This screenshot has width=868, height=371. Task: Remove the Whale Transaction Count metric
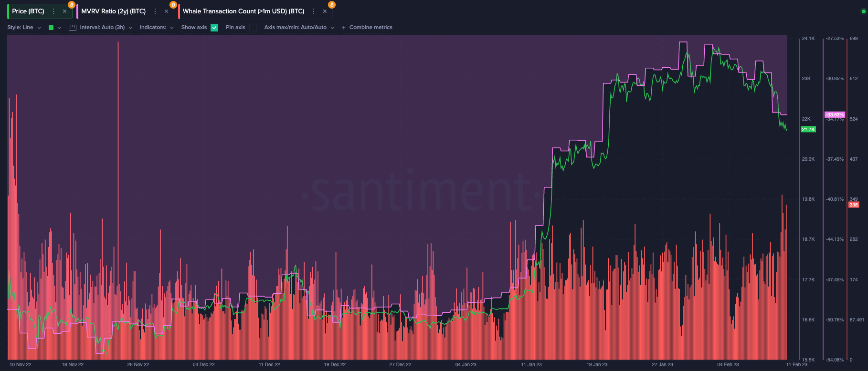325,11
